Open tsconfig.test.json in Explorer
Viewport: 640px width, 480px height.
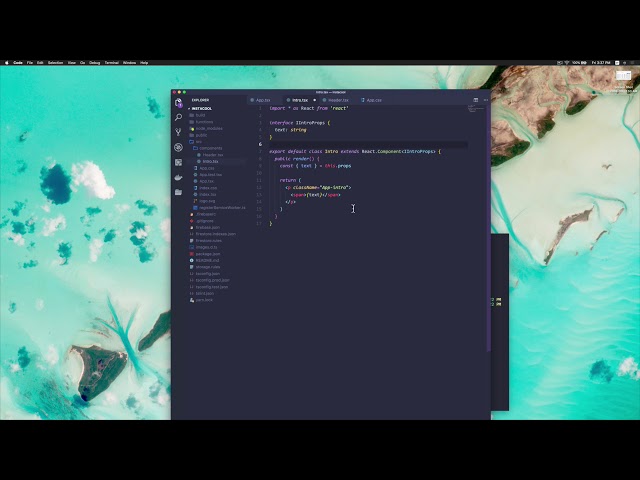coord(211,287)
